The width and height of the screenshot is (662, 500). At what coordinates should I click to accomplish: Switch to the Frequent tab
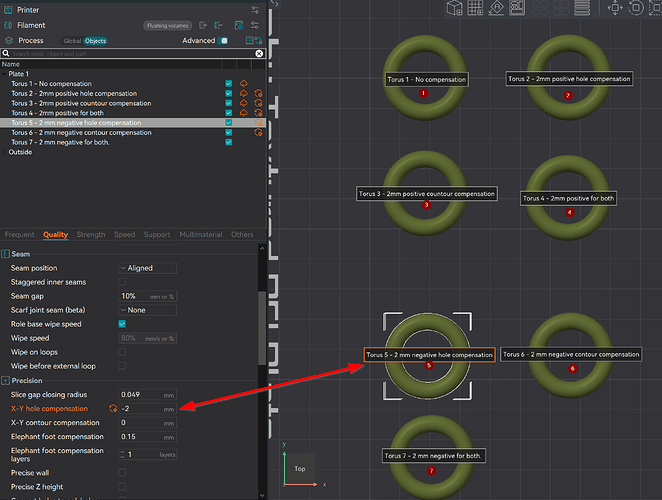pyautogui.click(x=19, y=234)
